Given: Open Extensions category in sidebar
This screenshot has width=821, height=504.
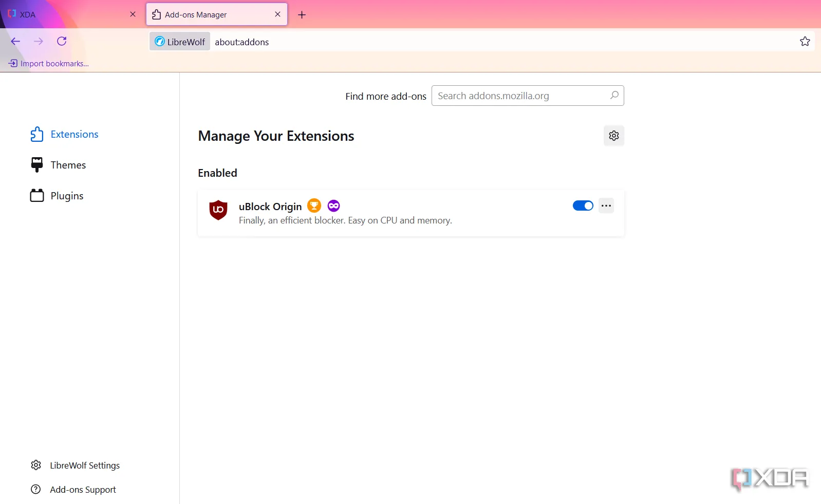Looking at the screenshot, I should pos(64,134).
